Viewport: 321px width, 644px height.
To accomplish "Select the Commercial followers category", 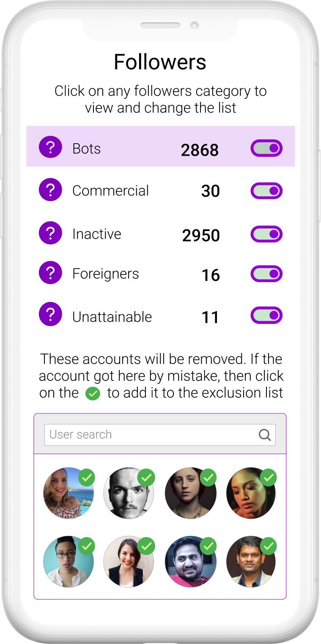I will (x=111, y=190).
